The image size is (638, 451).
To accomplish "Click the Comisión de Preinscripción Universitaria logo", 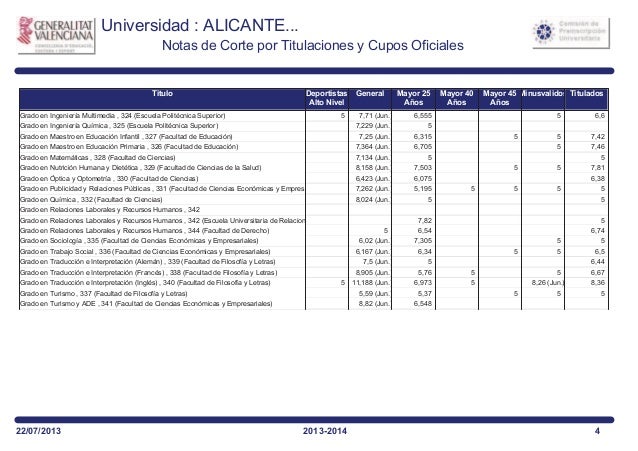I will pos(571,33).
